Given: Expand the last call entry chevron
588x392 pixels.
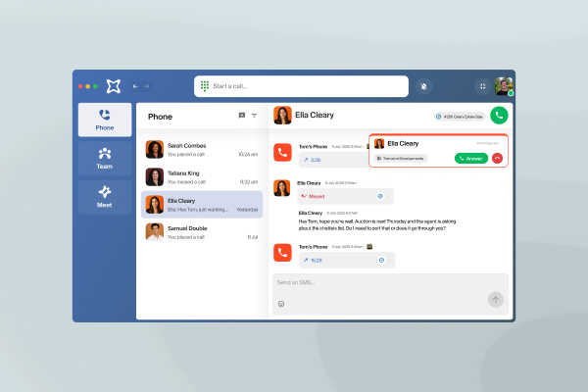Looking at the screenshot, I should point(390,260).
